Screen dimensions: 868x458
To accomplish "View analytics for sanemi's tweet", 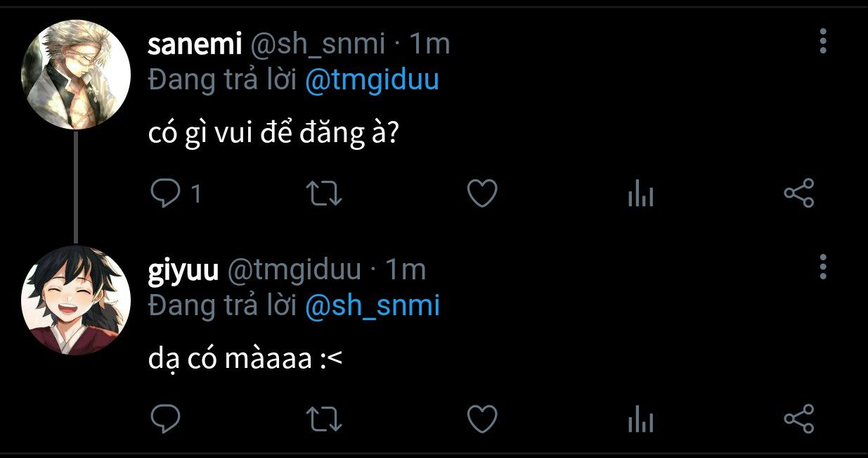I will (640, 194).
